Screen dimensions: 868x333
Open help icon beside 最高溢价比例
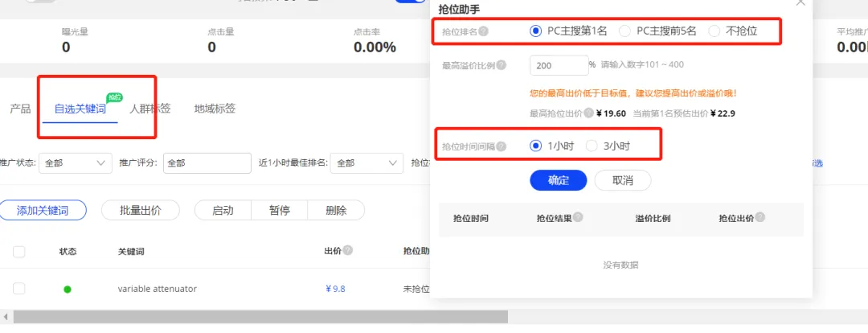(501, 65)
